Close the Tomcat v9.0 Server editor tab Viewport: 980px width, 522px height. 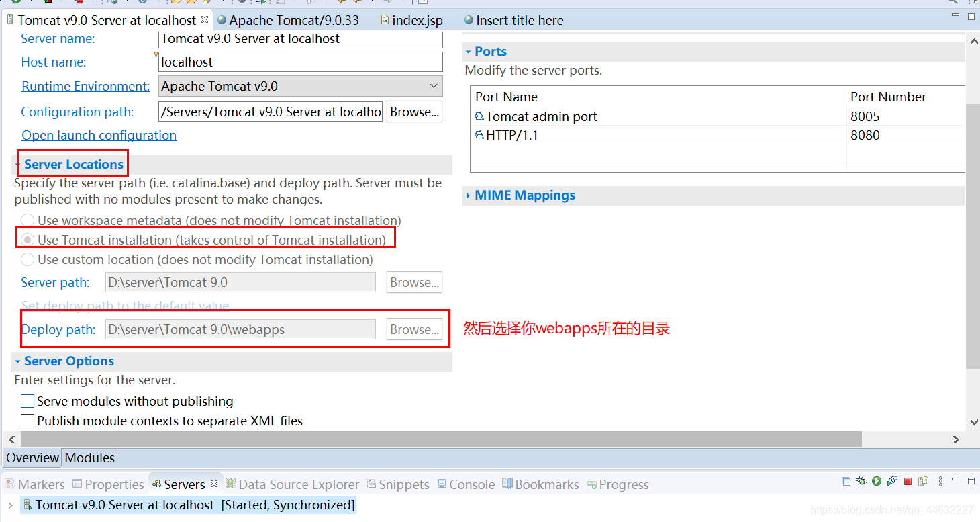coord(205,19)
